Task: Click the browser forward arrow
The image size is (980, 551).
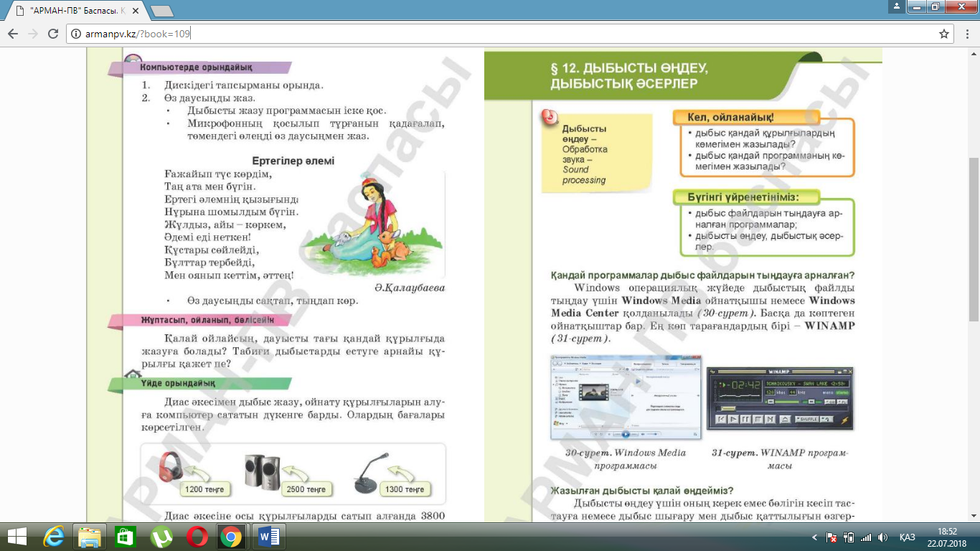Action: 33,34
